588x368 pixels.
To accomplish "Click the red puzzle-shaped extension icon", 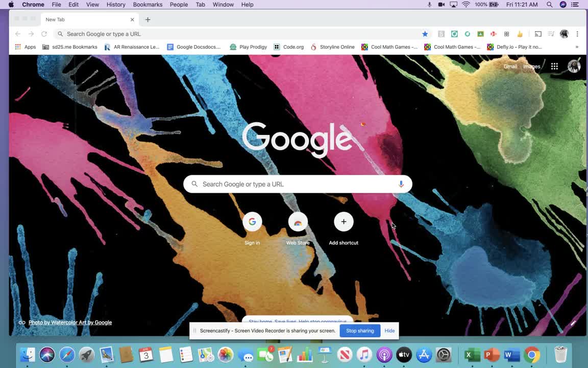I will 494,34.
